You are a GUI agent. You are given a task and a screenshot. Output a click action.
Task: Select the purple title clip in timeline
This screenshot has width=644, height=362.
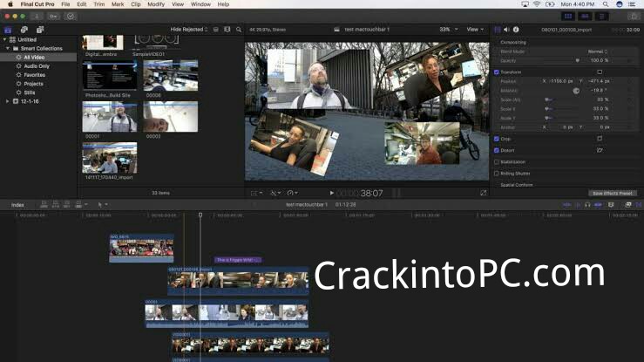coord(238,260)
